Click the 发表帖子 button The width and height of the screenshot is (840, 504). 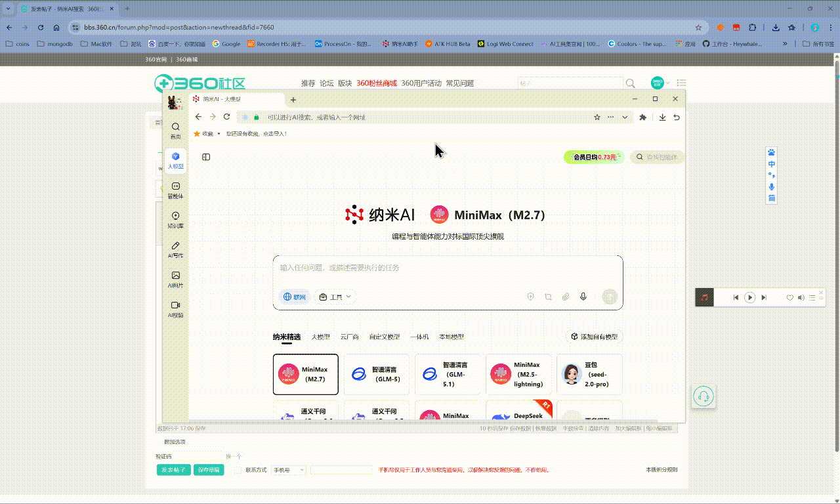[174, 470]
